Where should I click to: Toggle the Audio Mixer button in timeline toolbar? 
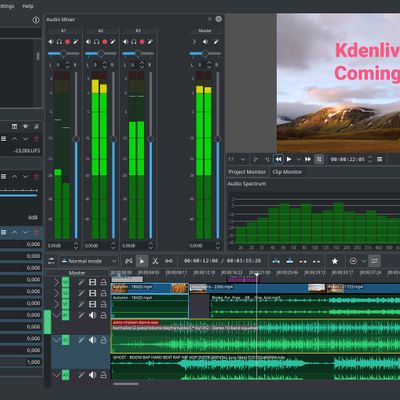tap(375, 261)
